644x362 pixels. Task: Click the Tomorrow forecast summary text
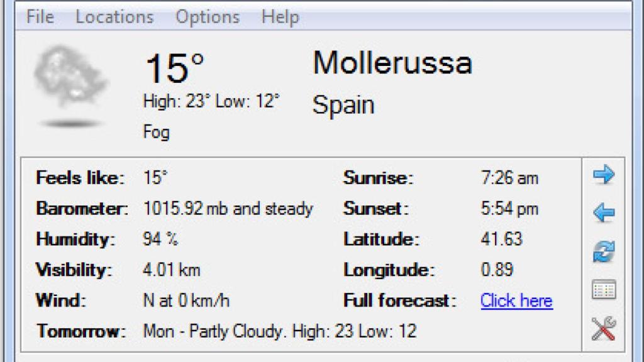point(280,331)
